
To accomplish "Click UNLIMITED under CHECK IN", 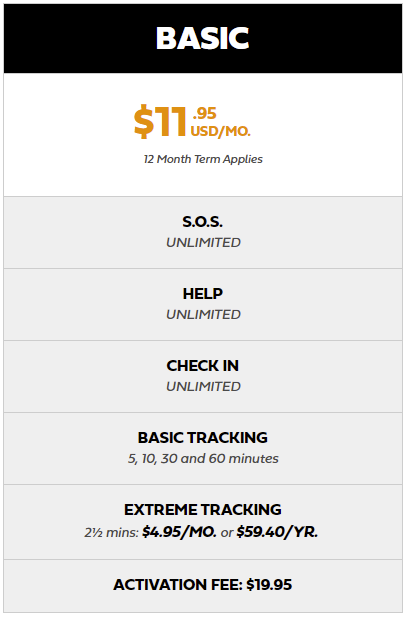I will click(x=203, y=387).
